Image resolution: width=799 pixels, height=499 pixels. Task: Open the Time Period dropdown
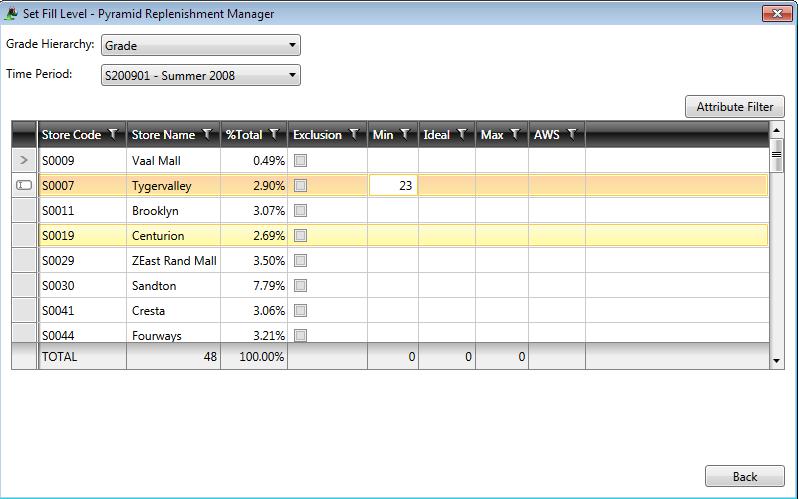tap(201, 75)
